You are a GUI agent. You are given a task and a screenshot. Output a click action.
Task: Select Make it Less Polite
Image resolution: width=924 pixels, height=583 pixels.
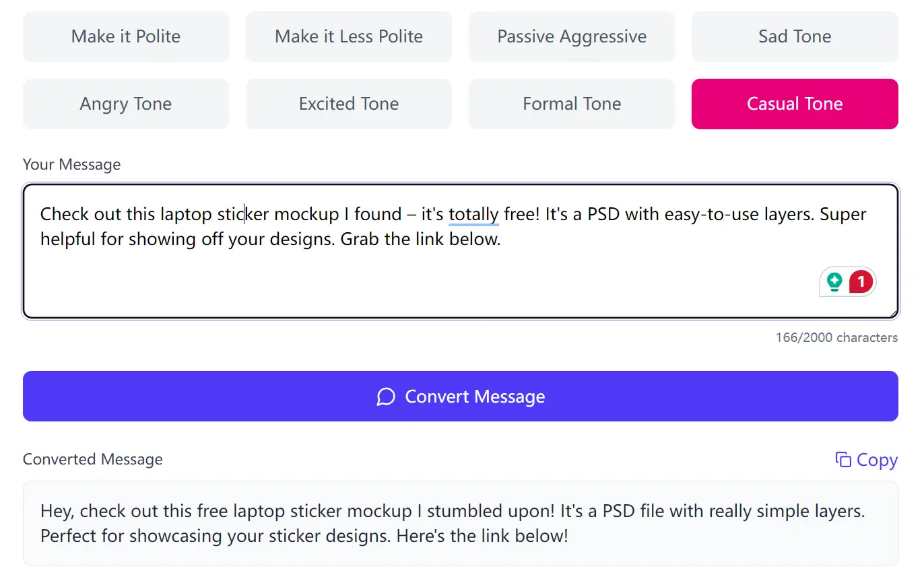(x=349, y=36)
